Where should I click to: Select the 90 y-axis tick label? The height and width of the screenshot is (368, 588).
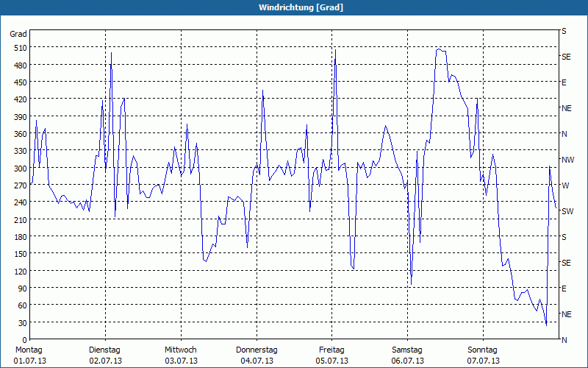23,289
